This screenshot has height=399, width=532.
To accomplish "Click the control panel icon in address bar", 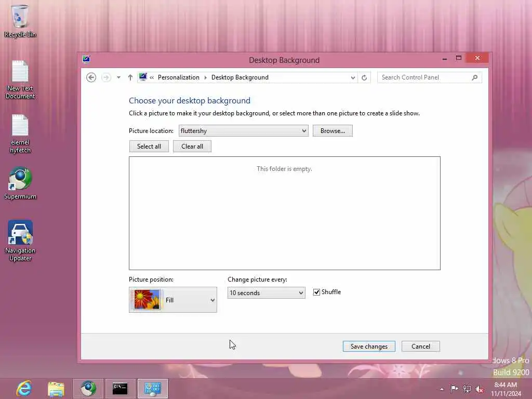I will (143, 77).
